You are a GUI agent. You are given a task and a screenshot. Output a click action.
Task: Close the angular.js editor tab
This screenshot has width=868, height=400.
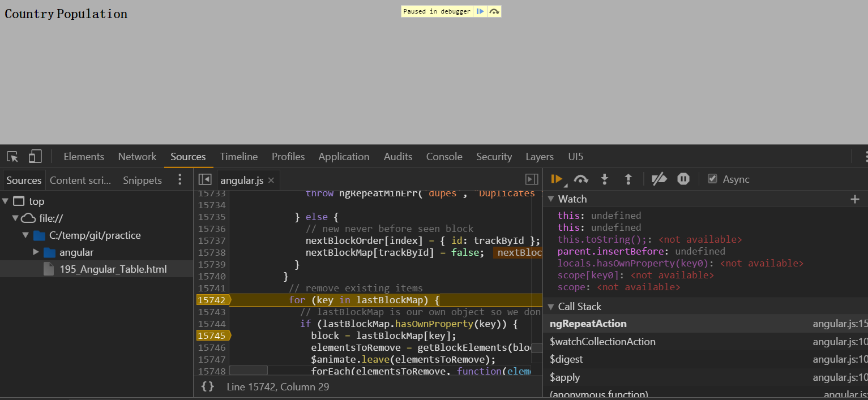(271, 180)
